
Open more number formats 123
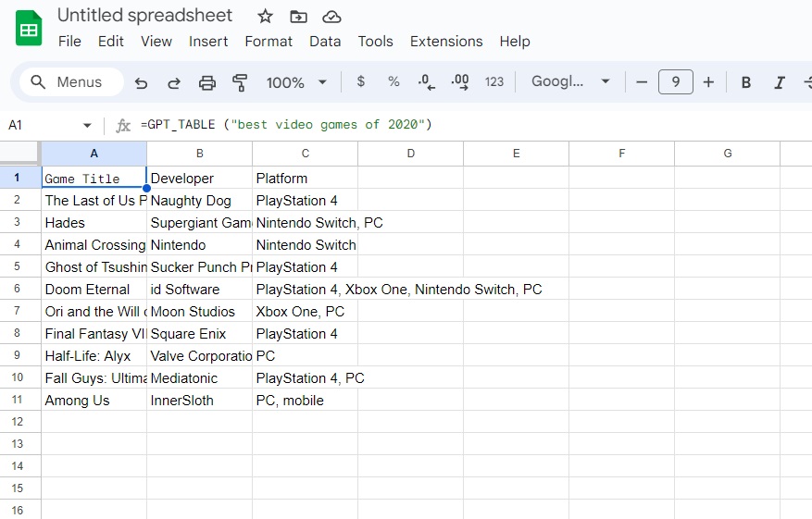(494, 81)
